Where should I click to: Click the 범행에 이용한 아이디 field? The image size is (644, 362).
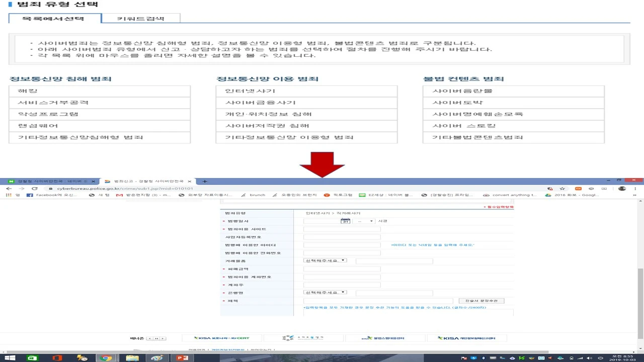[x=342, y=245]
